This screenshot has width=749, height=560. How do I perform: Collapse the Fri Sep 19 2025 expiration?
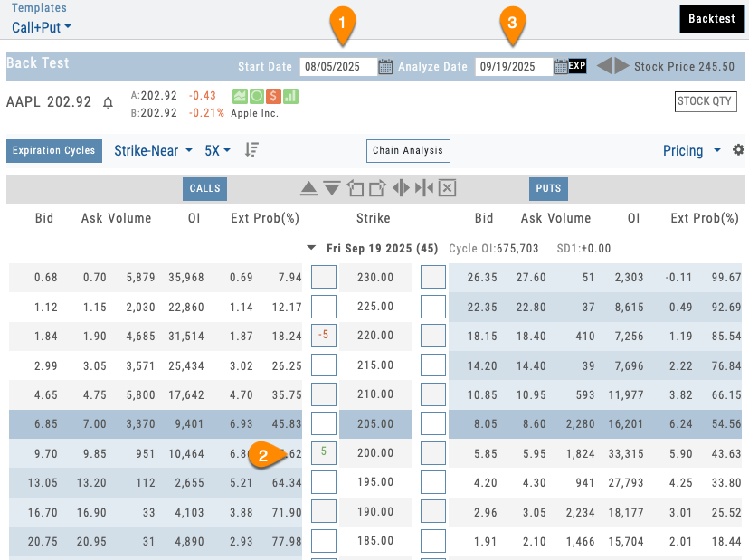(x=312, y=248)
